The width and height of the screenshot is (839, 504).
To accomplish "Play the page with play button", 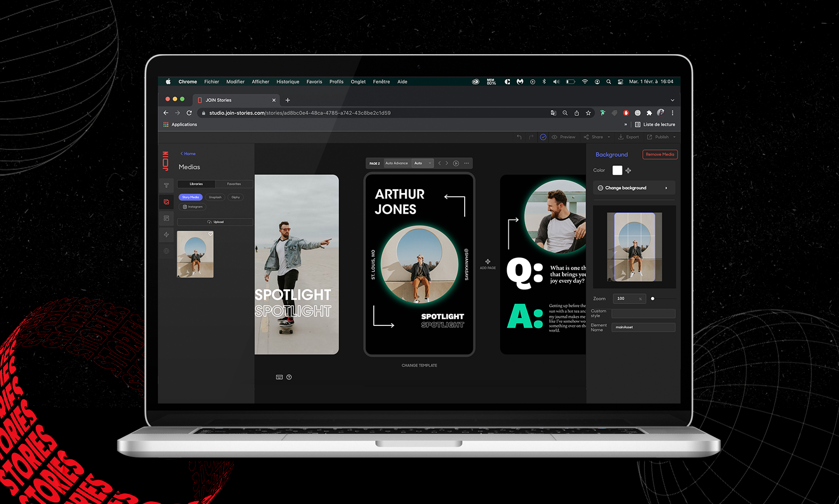I will tap(456, 163).
